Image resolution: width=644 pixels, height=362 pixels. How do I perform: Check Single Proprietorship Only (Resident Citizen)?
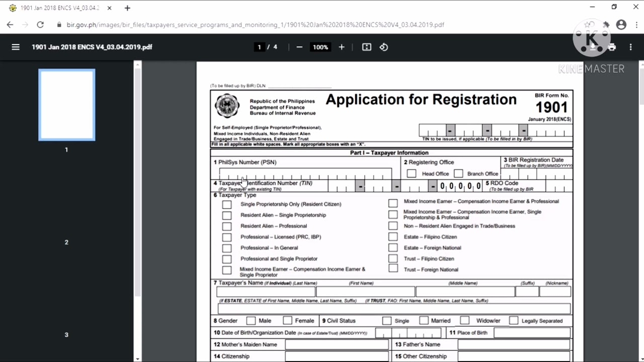tap(227, 204)
